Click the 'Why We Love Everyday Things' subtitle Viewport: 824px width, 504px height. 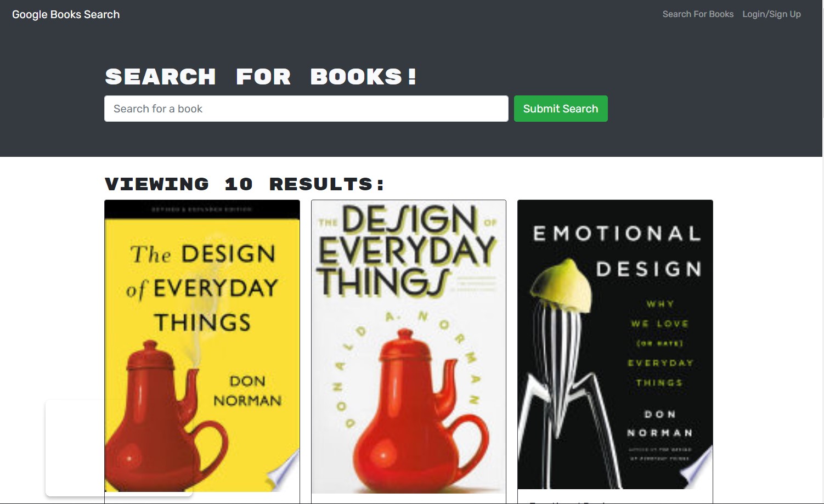[660, 343]
